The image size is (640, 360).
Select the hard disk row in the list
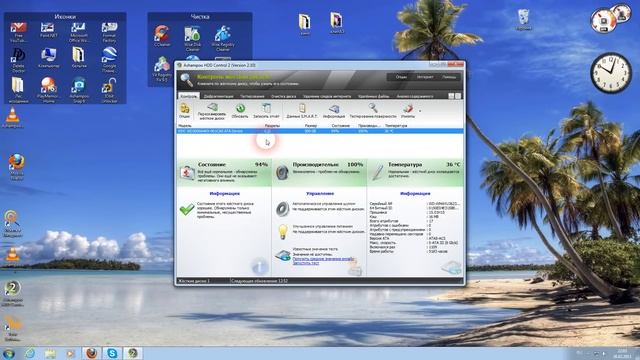coord(320,131)
